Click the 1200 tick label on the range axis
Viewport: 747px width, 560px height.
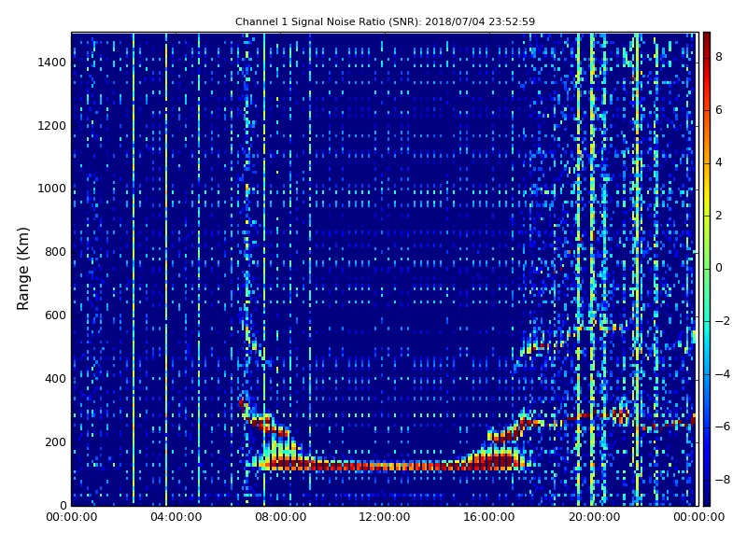(x=52, y=126)
